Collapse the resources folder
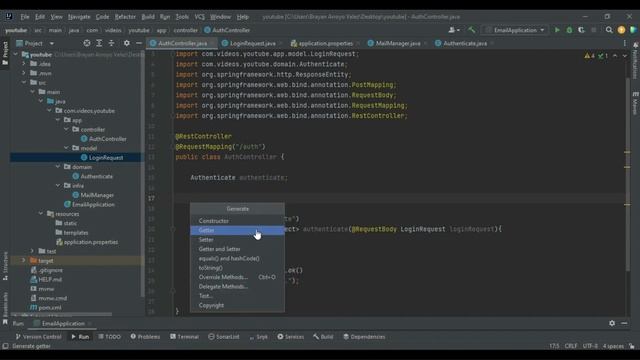640x360 pixels. click(41, 213)
